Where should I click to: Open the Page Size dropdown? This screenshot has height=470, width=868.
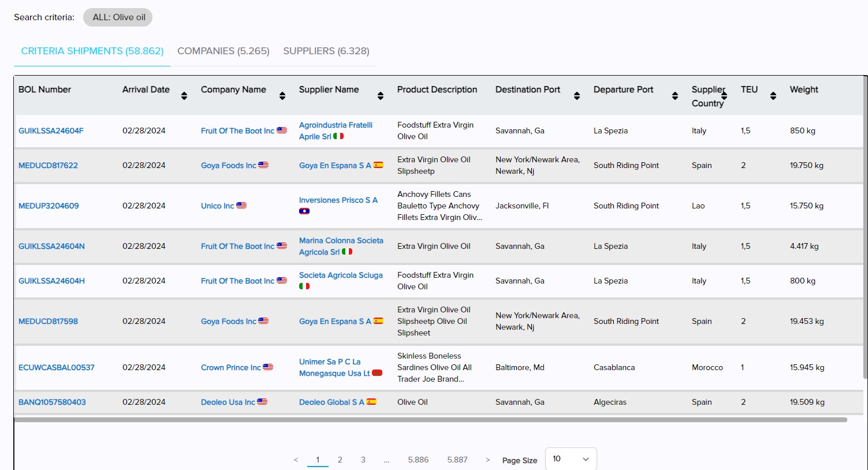click(571, 459)
